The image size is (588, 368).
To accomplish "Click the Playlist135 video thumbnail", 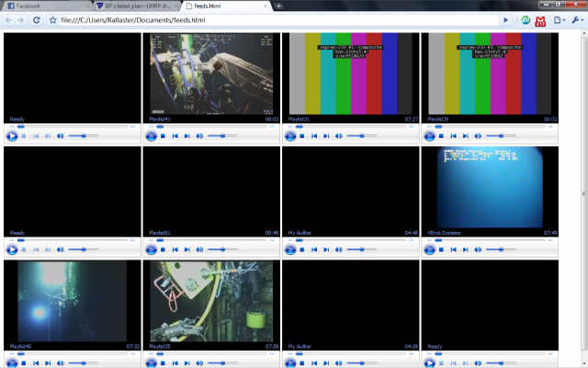I will tap(211, 301).
